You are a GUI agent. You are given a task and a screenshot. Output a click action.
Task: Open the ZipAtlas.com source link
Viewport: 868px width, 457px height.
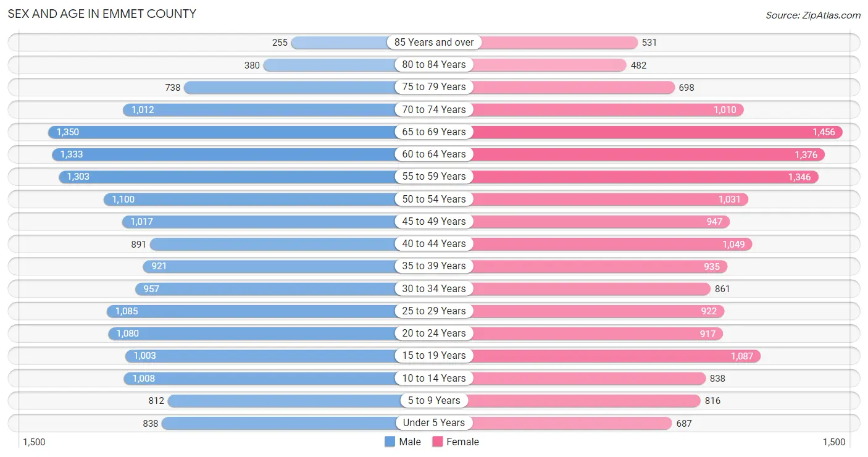(x=813, y=15)
